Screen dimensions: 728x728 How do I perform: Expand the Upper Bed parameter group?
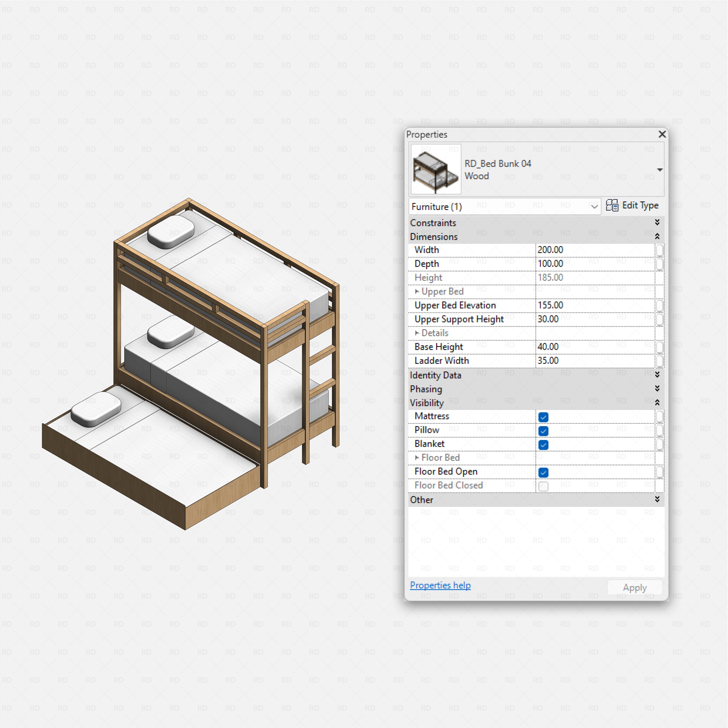(417, 291)
